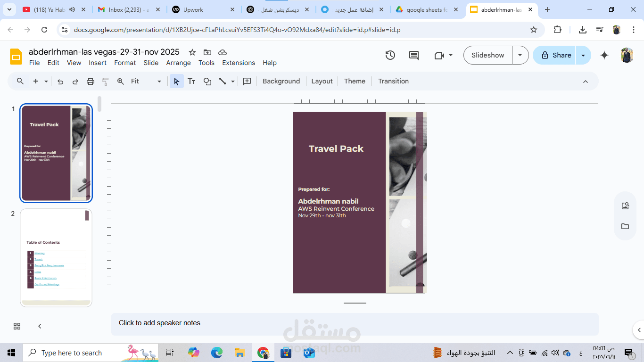Click the Gemini sparkle icon
This screenshot has width=644, height=362.
click(604, 55)
